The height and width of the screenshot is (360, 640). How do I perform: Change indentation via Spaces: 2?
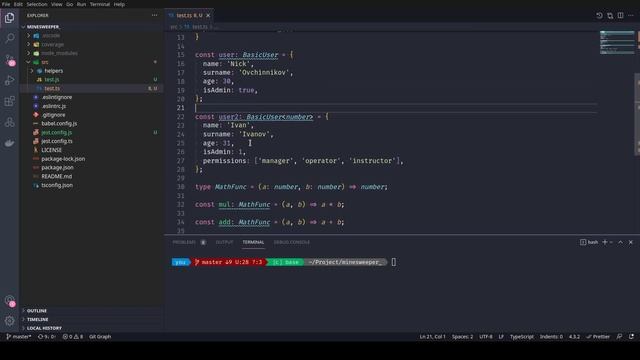coord(462,337)
